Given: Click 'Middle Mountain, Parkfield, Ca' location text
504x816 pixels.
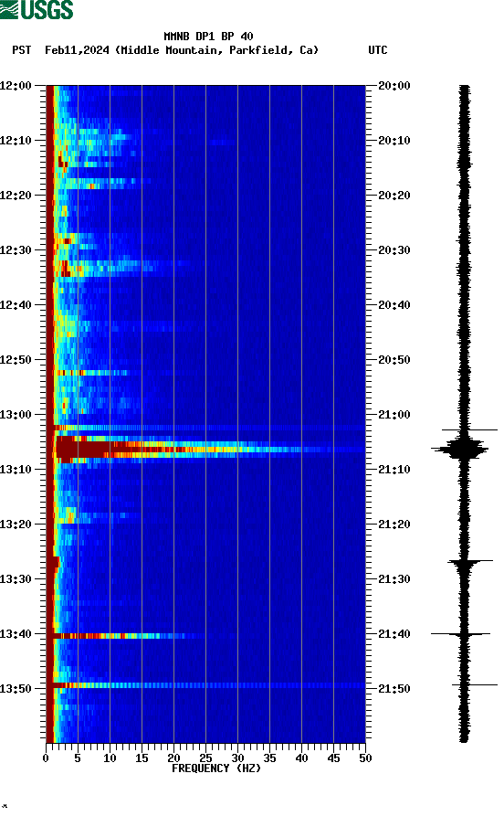Looking at the screenshot, I should (217, 50).
